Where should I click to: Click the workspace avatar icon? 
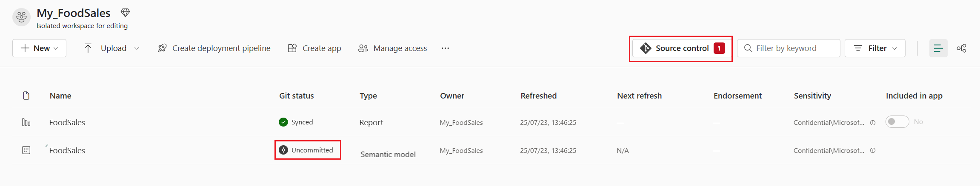click(21, 17)
